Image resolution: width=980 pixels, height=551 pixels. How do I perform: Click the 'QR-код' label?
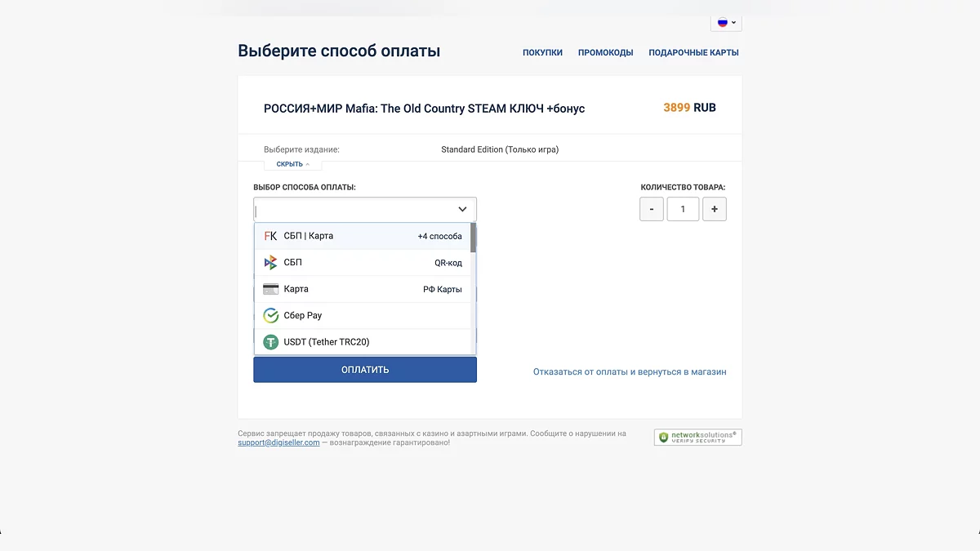coord(448,263)
